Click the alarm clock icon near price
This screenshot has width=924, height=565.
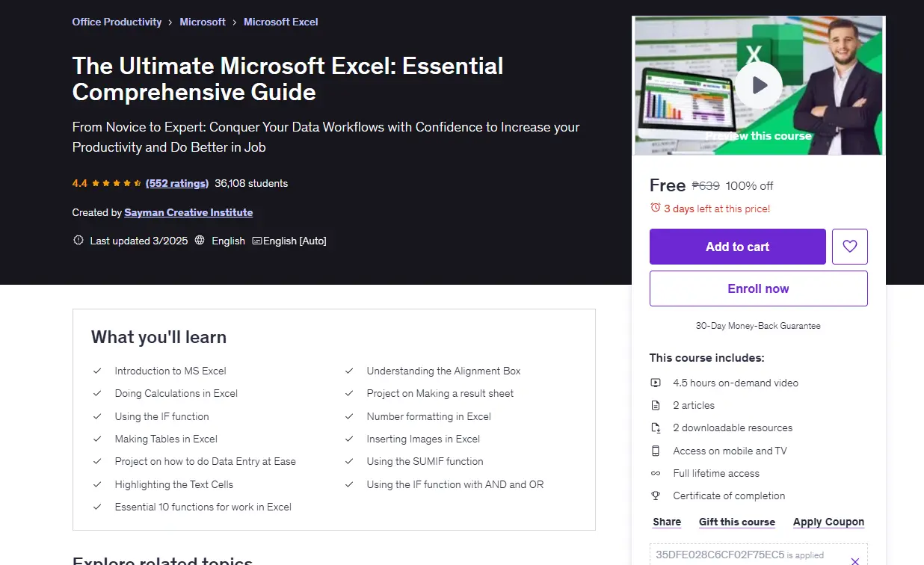coord(656,208)
